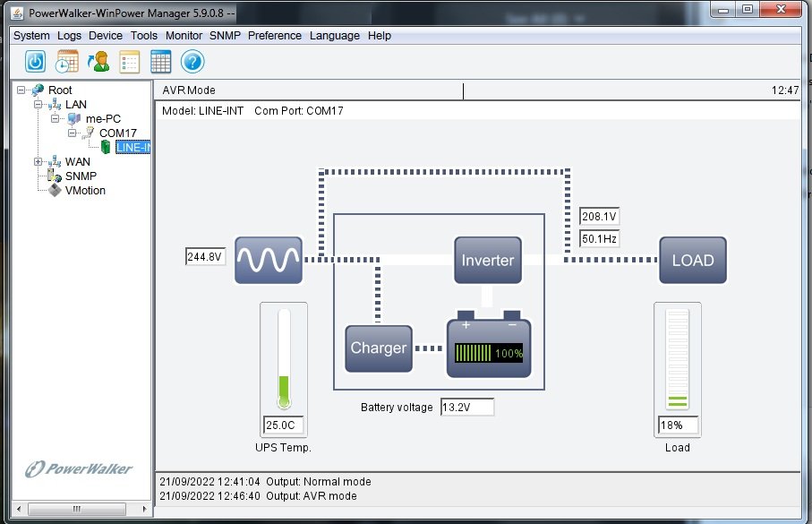Viewport: 812px width, 524px height.
Task: Select the SNMP label in tree
Action: [x=81, y=176]
